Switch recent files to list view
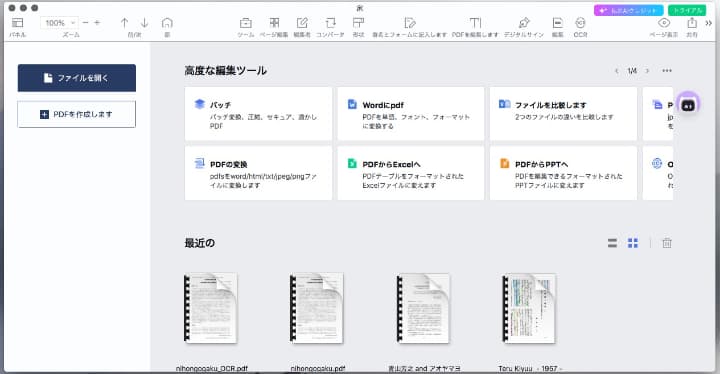 click(612, 243)
